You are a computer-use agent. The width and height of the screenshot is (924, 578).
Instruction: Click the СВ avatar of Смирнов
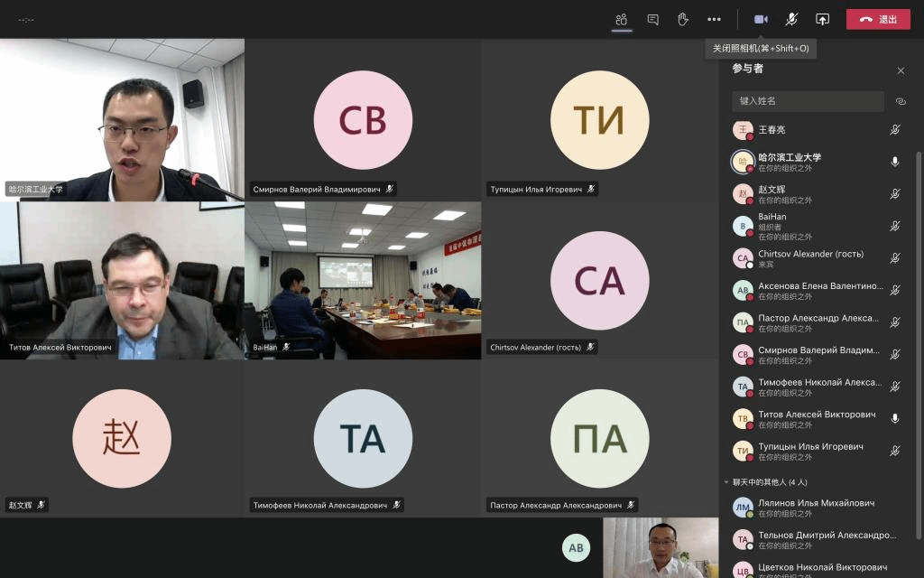tap(363, 120)
